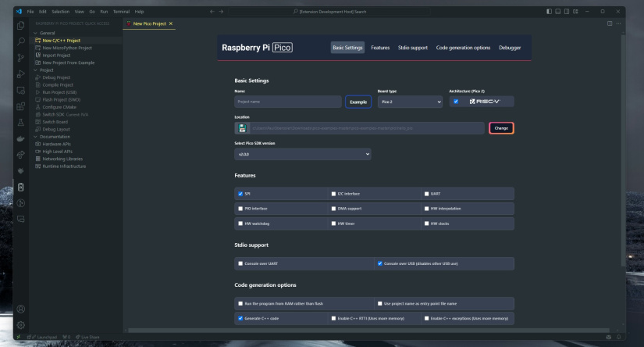Image resolution: width=644 pixels, height=347 pixels.
Task: Click the Change location button
Action: click(x=500, y=128)
